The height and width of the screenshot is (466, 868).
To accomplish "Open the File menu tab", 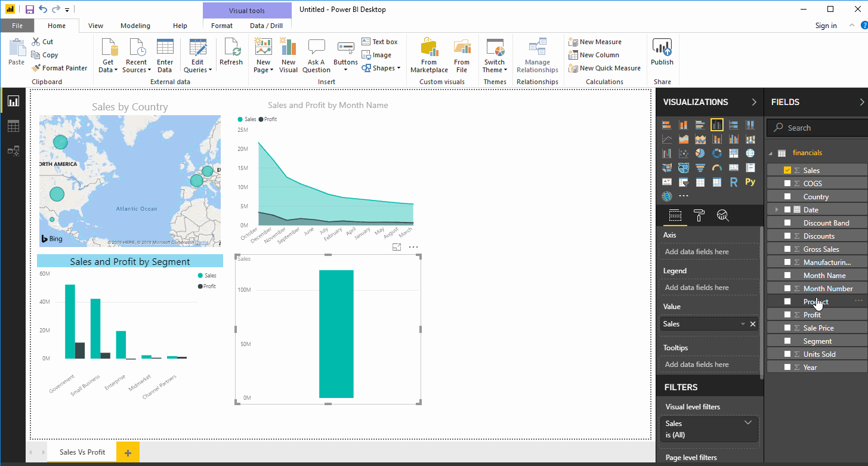I will [x=17, y=26].
